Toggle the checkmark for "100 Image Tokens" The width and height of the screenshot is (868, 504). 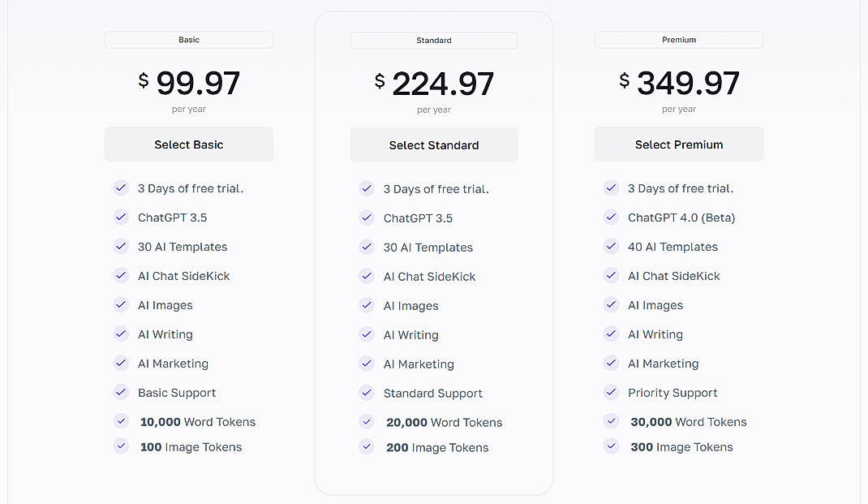[121, 446]
